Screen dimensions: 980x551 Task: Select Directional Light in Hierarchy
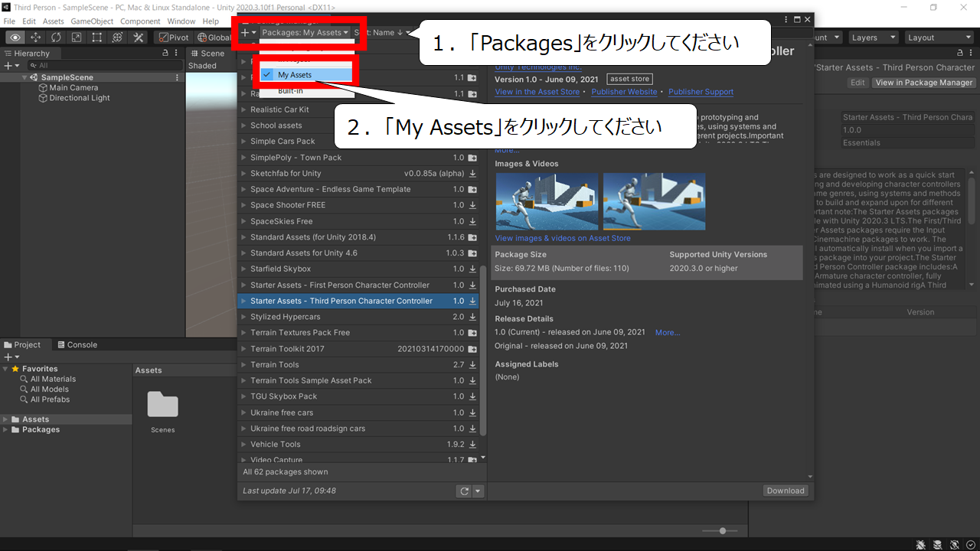click(80, 98)
